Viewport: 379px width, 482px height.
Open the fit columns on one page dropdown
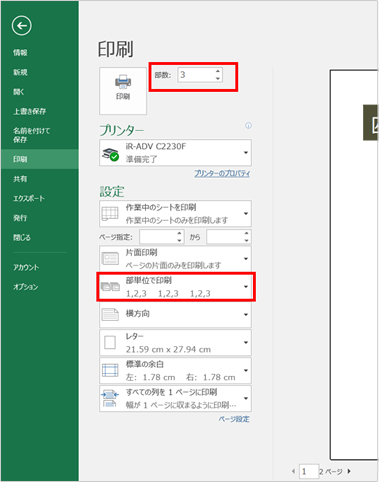175,398
